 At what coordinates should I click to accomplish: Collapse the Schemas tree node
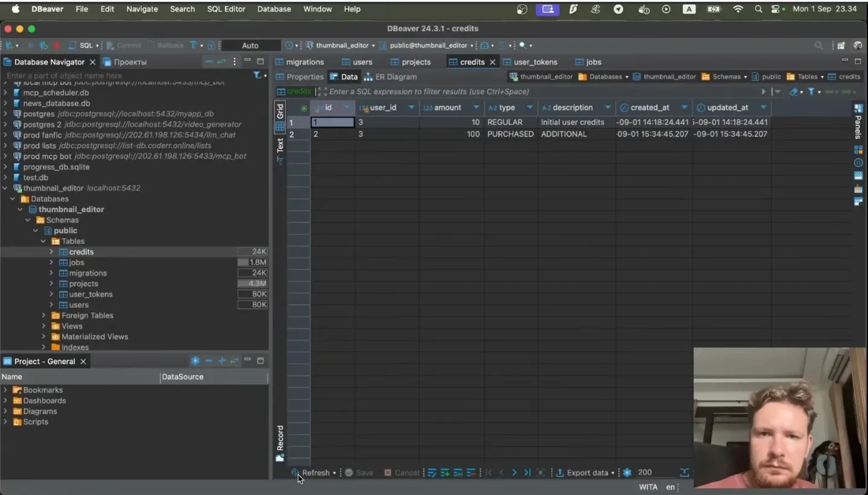click(29, 220)
